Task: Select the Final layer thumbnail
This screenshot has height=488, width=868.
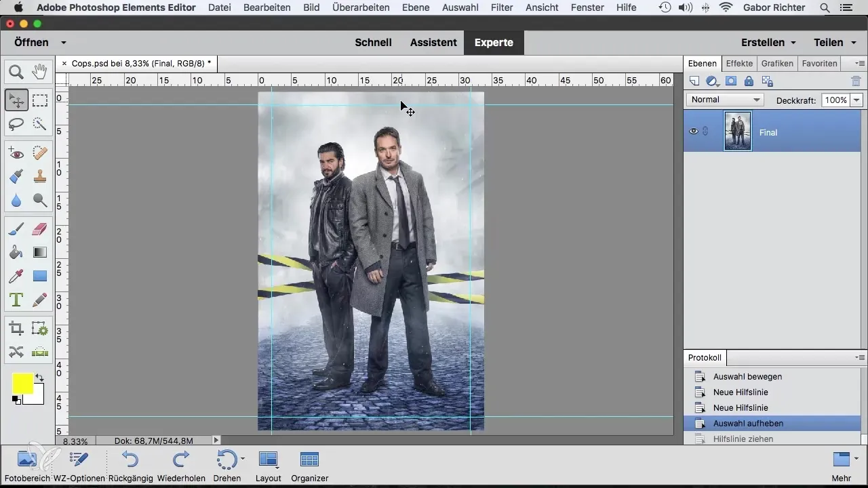Action: coord(738,131)
